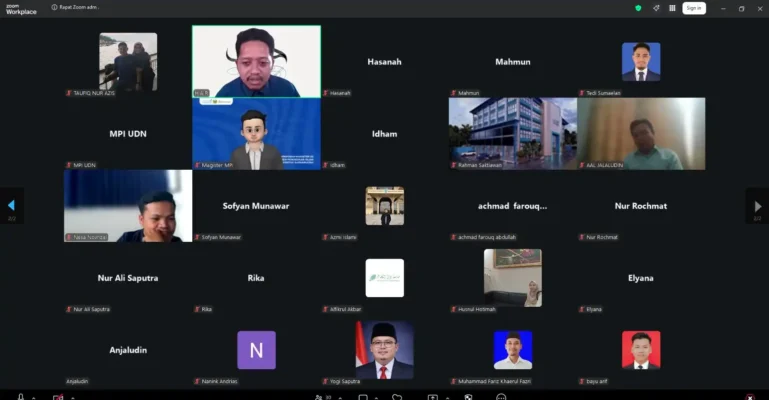Click the Sign in button
The image size is (769, 400).
[x=694, y=8]
